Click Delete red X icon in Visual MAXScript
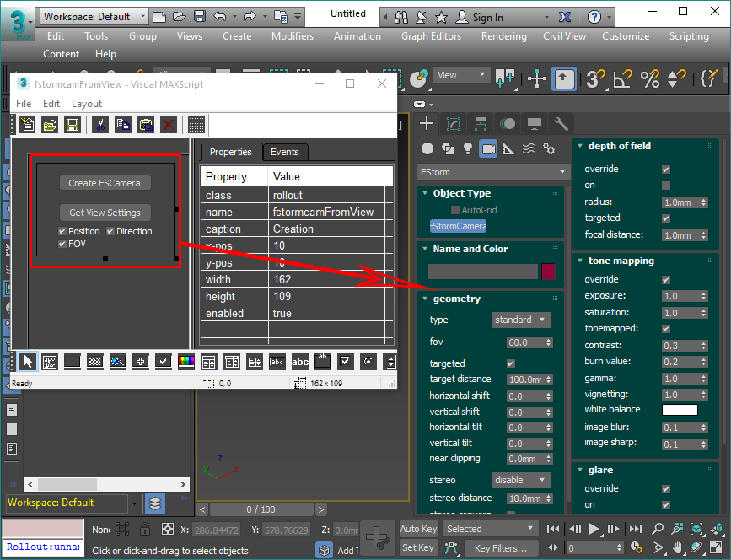Viewport: 731px width, 560px height. click(x=169, y=125)
